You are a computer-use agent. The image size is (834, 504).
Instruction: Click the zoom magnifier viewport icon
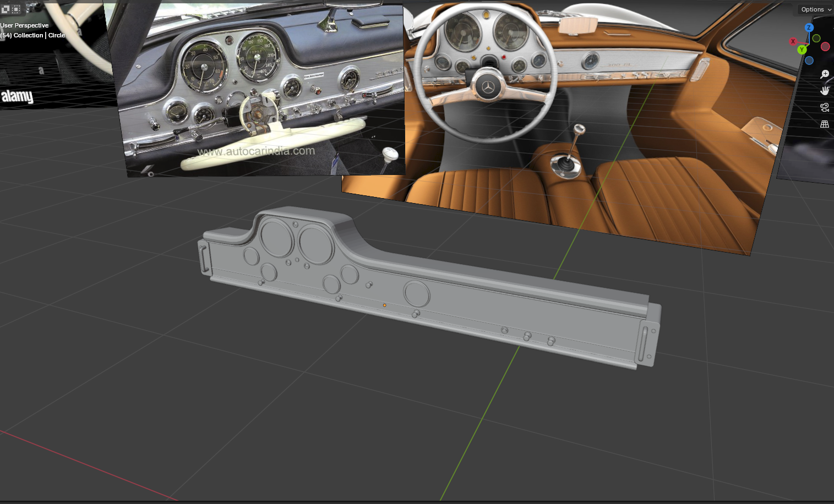(825, 74)
